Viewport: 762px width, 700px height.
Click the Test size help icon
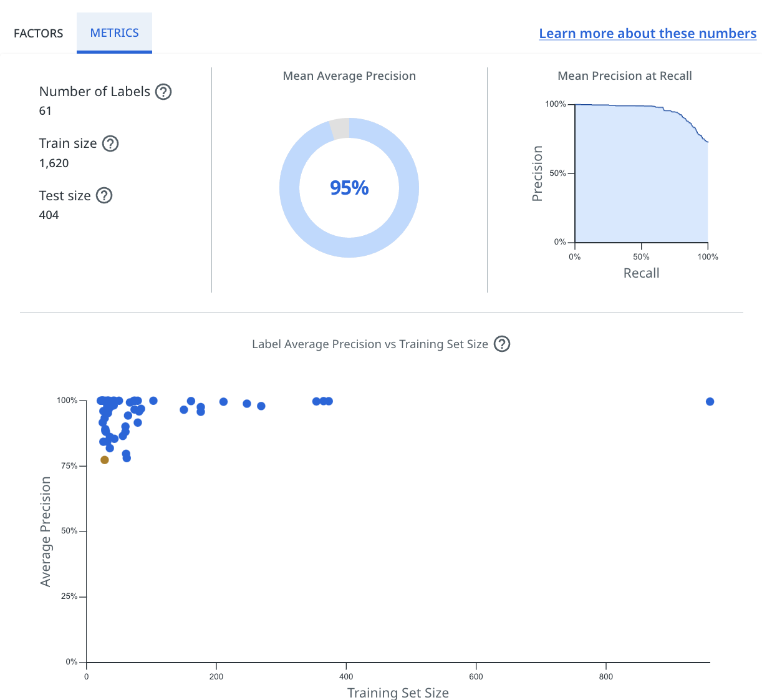pyautogui.click(x=105, y=195)
